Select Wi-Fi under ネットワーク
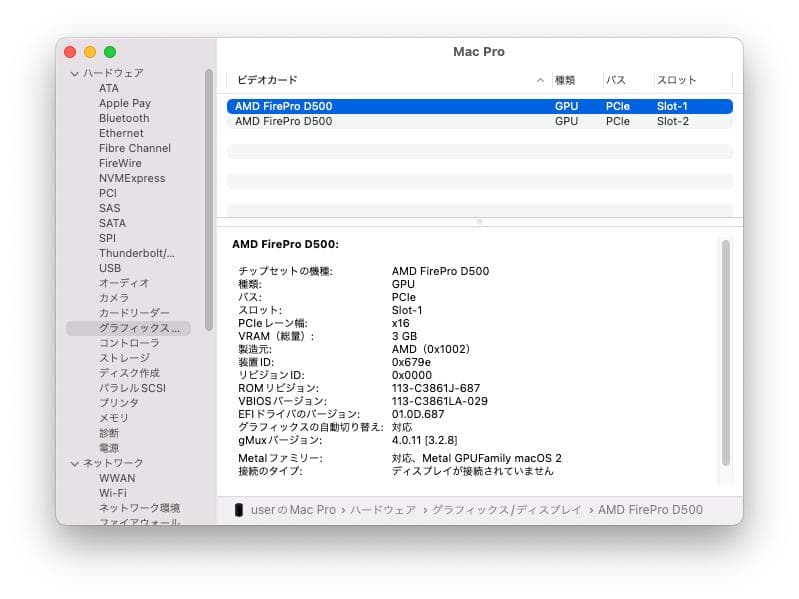Screen dimensions: 799x599 click(113, 494)
